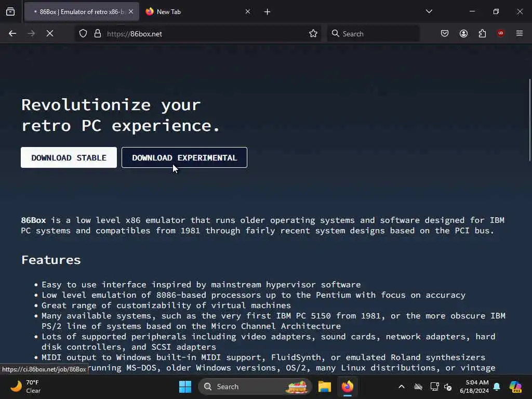Open the extensions puzzle icon
Screen dimensions: 532x399
(x=482, y=33)
